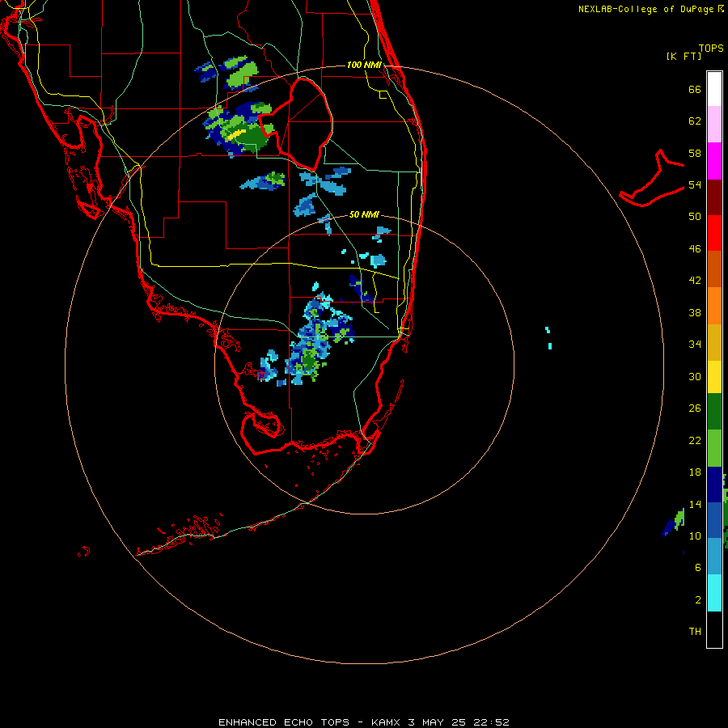728x728 pixels.
Task: Click the white color swatch atop the legend
Action: coord(714,89)
